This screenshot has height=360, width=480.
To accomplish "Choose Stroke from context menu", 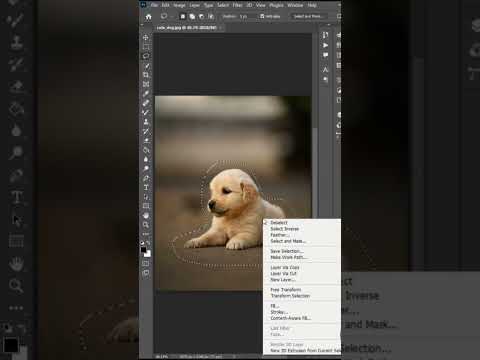I will point(279,312).
